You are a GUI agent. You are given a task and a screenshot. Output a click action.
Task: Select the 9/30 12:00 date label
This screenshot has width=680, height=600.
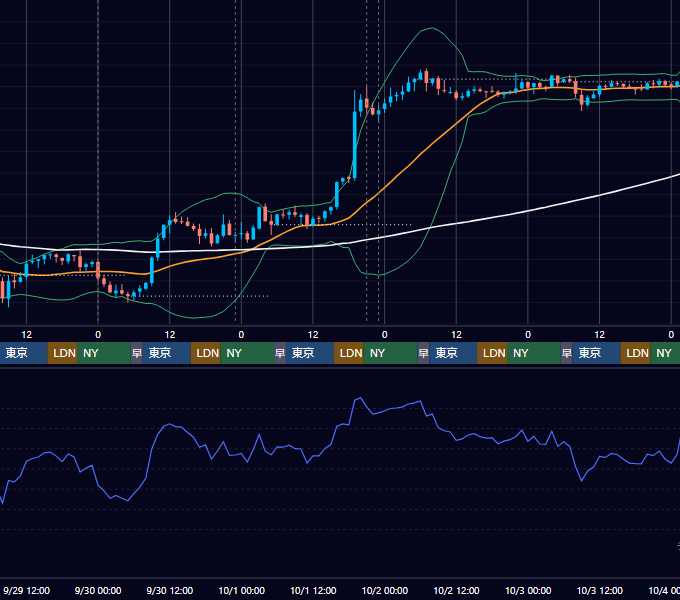pos(170,590)
